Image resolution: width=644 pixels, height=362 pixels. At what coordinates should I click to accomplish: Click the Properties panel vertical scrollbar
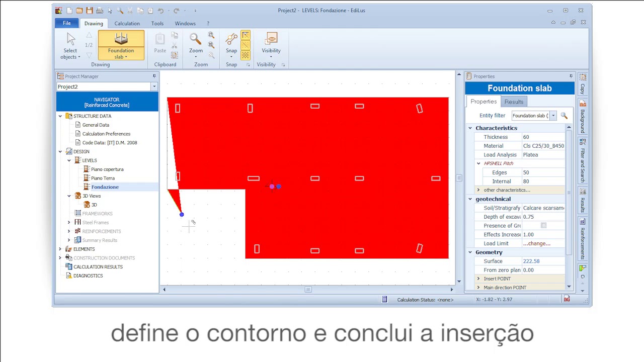pyautogui.click(x=569, y=193)
